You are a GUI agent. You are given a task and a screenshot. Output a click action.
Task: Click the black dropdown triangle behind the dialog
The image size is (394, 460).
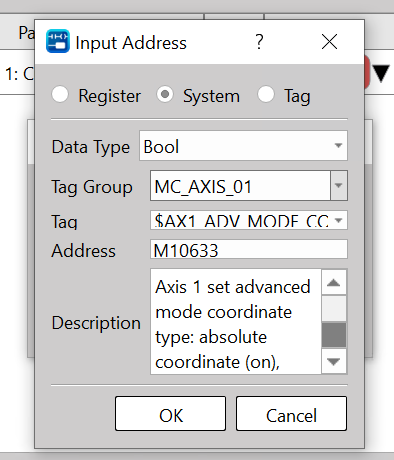point(381,74)
